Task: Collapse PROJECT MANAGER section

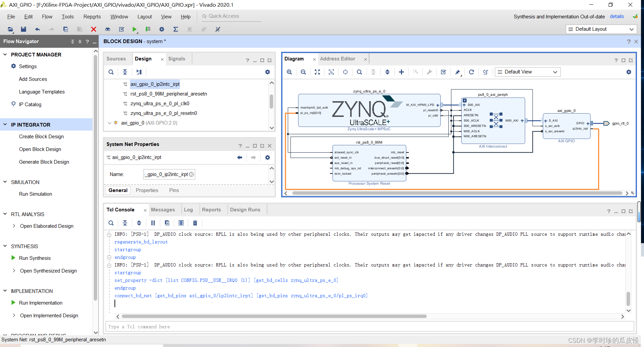Action: pos(5,54)
